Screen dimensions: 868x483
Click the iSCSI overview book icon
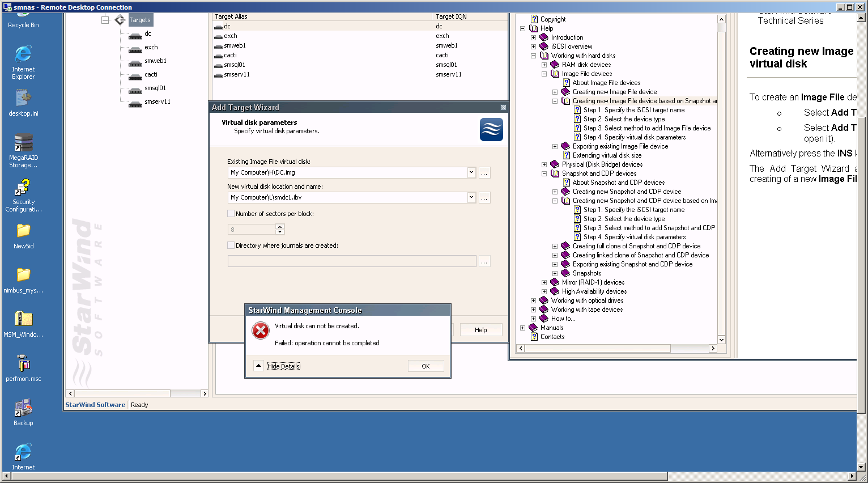click(544, 46)
